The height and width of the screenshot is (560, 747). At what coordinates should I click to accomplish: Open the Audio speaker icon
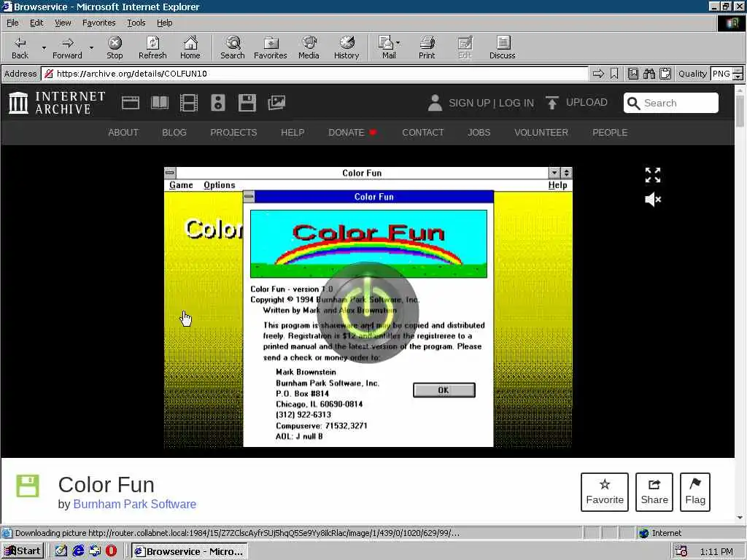(217, 103)
